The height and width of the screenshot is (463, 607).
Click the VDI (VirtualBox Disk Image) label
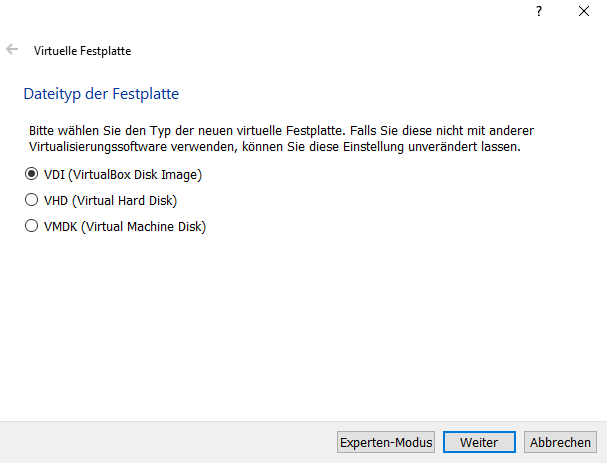tap(123, 175)
